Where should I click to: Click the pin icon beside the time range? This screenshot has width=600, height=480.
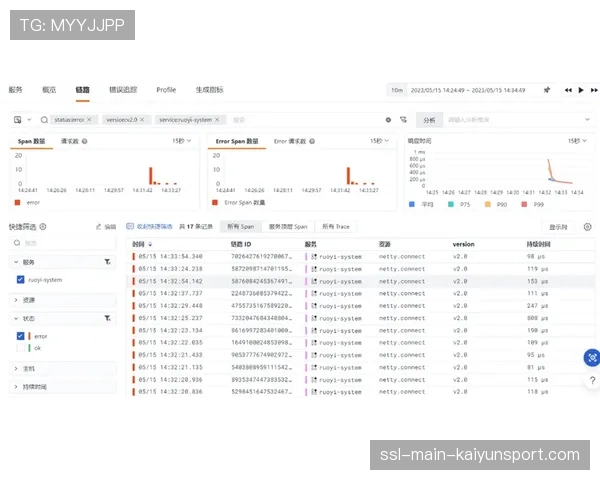[x=547, y=90]
